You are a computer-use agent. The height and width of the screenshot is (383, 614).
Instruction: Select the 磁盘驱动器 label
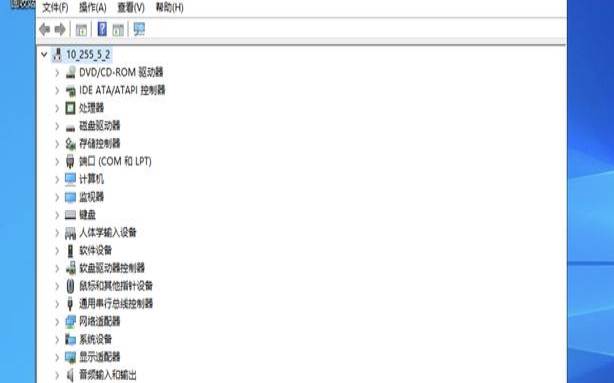[x=100, y=126]
